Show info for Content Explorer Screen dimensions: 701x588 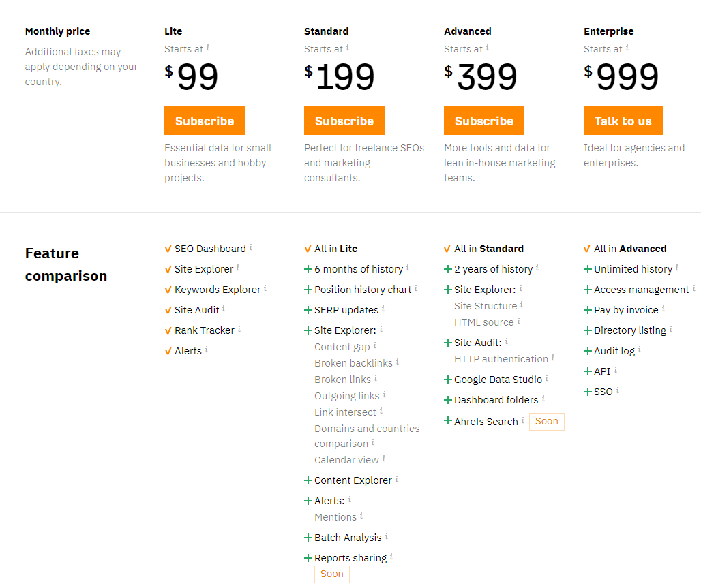(397, 478)
